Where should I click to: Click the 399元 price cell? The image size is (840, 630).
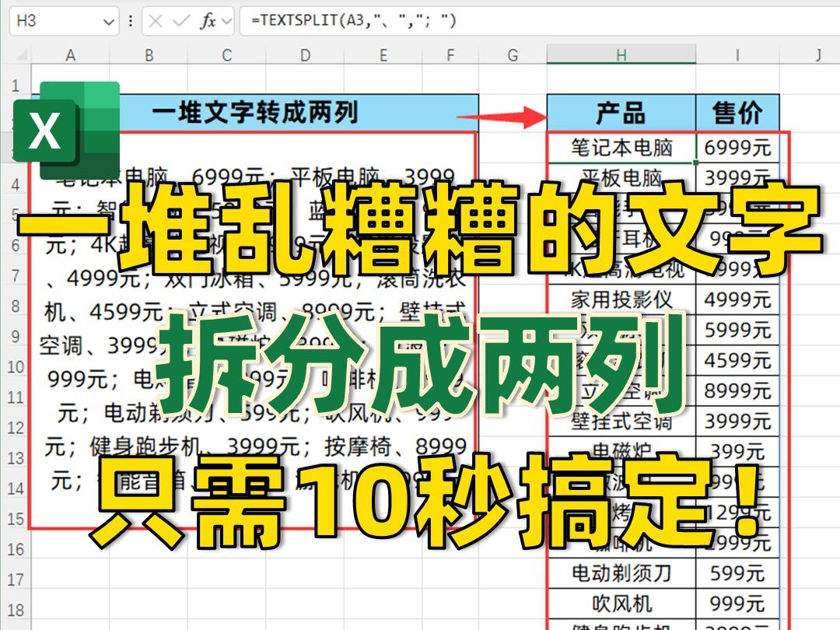point(737,452)
